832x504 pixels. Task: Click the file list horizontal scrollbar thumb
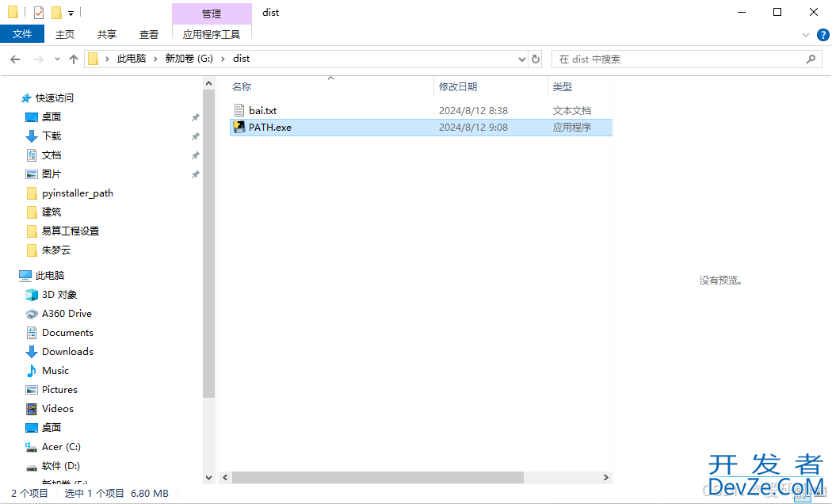pos(378,478)
